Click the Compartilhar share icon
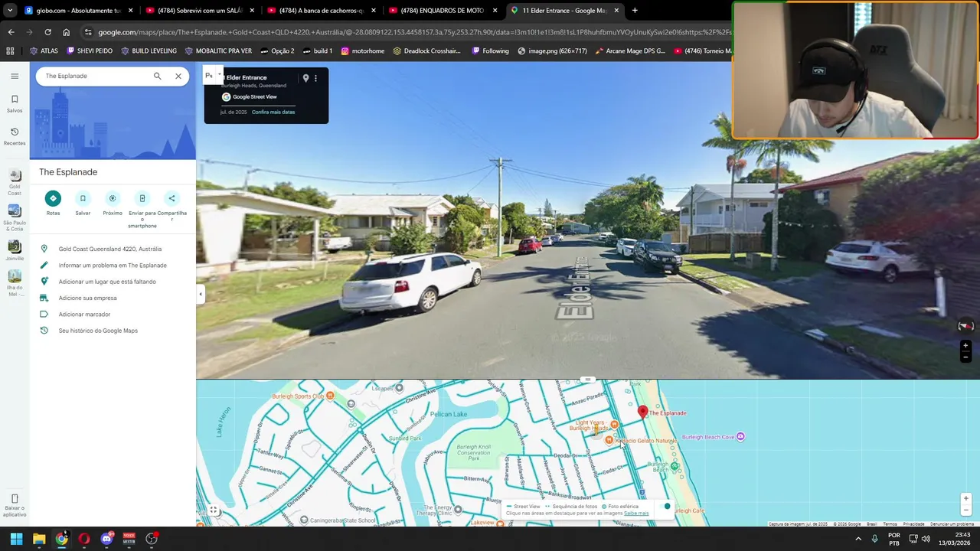 [171, 198]
